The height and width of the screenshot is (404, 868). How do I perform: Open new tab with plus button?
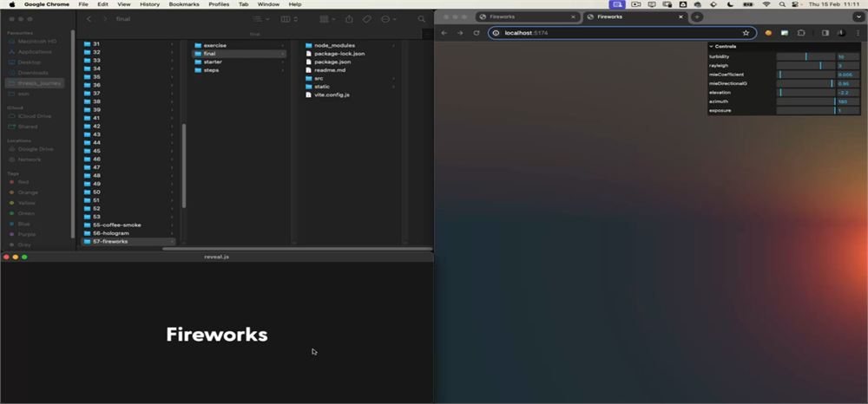click(697, 17)
